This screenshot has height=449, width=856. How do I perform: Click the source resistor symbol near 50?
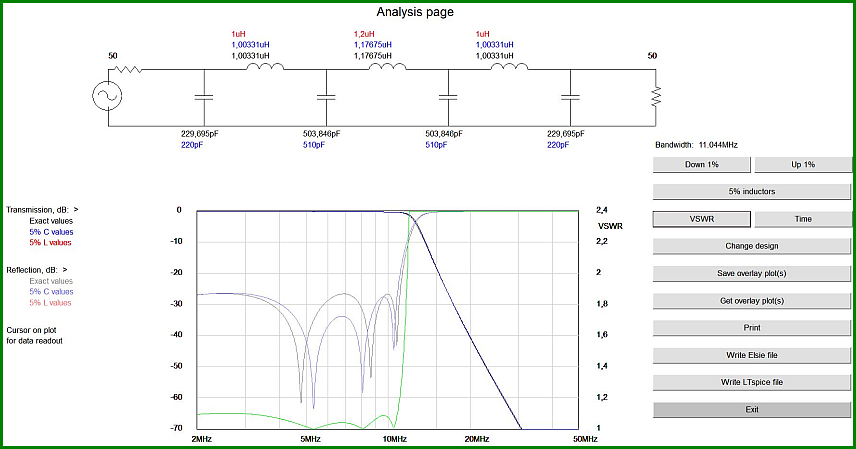click(127, 69)
